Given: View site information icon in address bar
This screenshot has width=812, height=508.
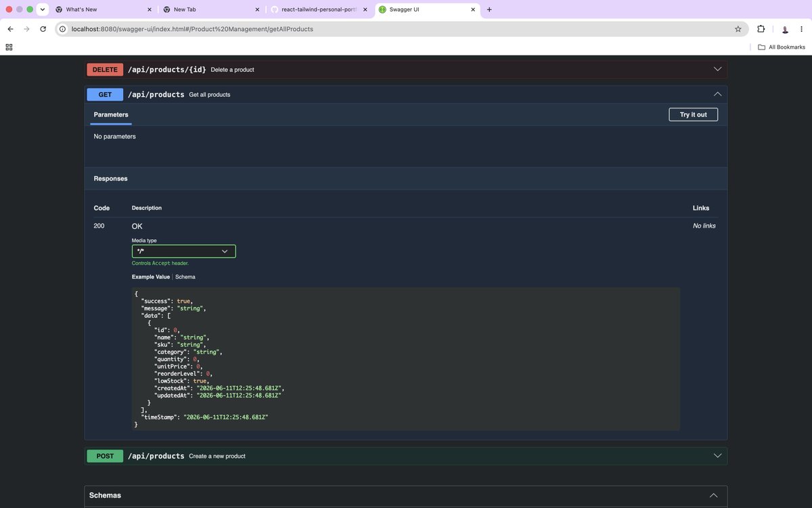Looking at the screenshot, I should tap(62, 29).
